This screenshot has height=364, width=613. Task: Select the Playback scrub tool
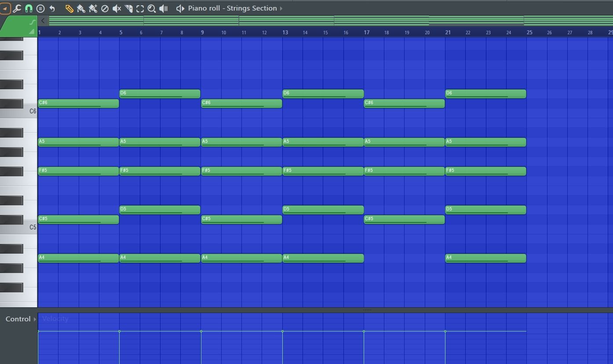click(163, 8)
